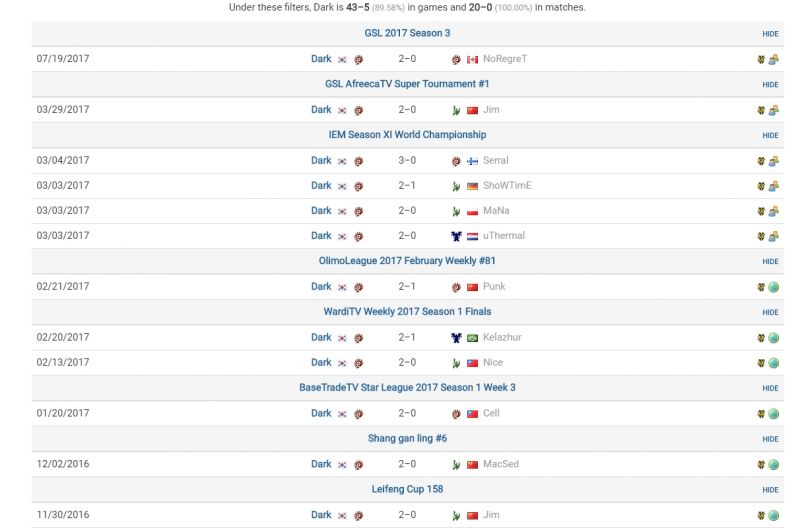This screenshot has width=800, height=528.
Task: Open the BaseTradeTV Star League 2017 event link
Action: pyautogui.click(x=407, y=388)
